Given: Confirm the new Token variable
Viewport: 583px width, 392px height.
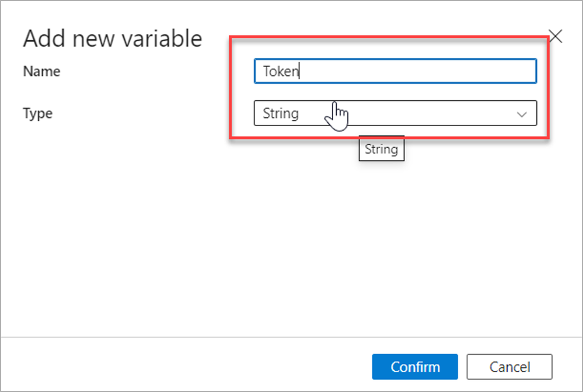Looking at the screenshot, I should [415, 367].
